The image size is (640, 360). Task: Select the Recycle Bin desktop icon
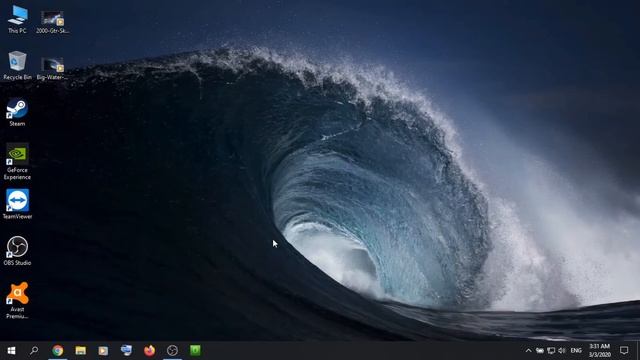tap(17, 65)
